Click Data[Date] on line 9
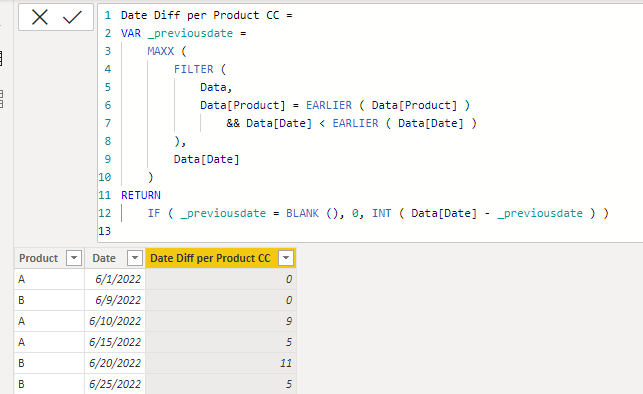The width and height of the screenshot is (643, 394). (x=206, y=159)
